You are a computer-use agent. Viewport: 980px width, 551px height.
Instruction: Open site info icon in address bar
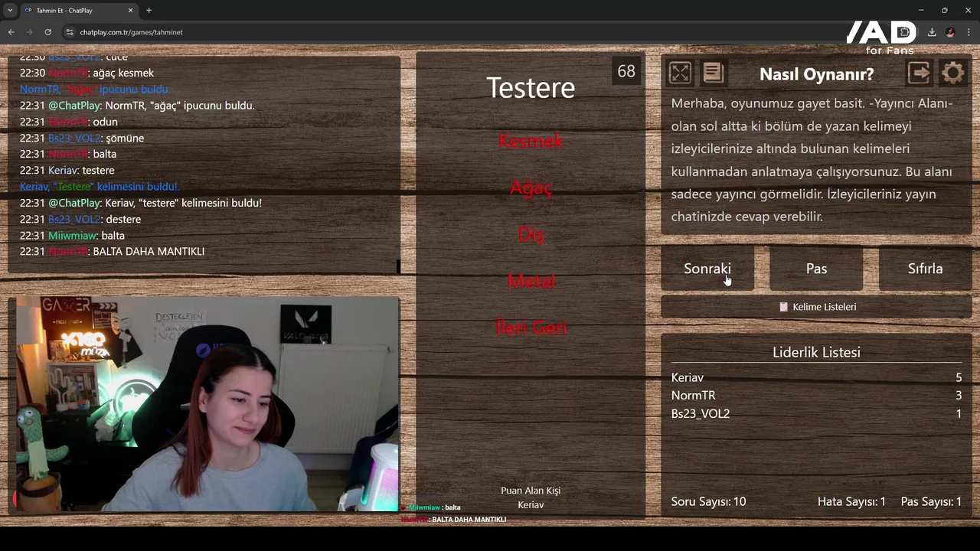tap(70, 32)
